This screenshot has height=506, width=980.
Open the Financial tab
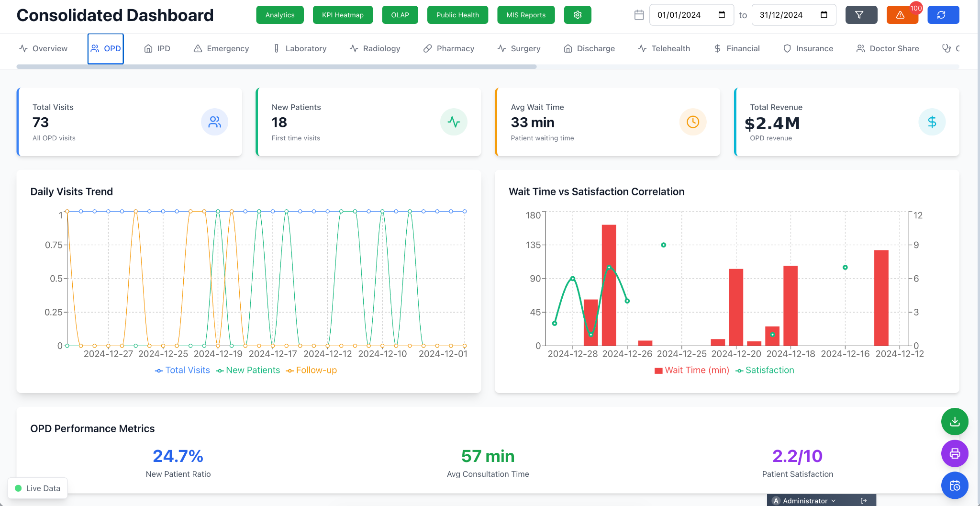(x=736, y=48)
